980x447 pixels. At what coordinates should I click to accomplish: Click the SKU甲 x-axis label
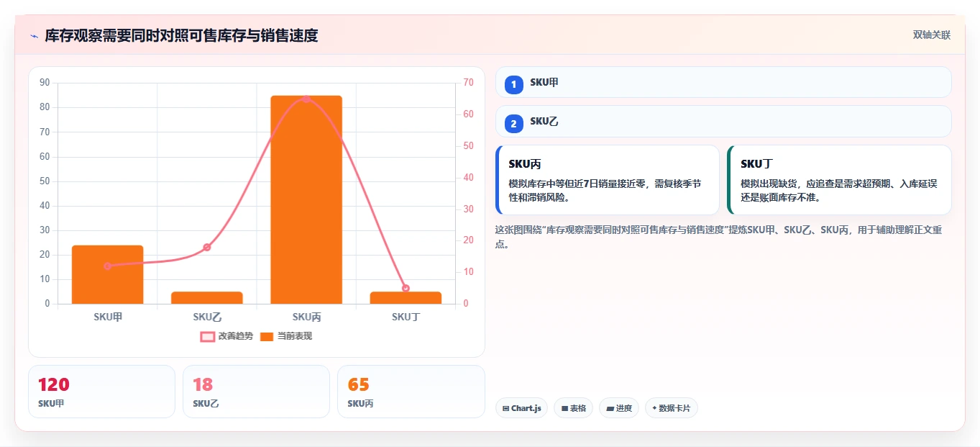coord(108,317)
